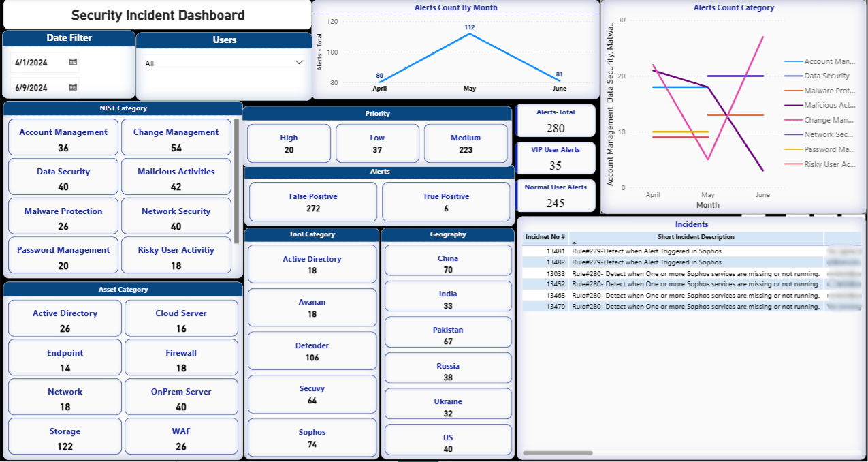868x462 pixels.
Task: Sort by Incidnet No # column header
Action: (544, 237)
